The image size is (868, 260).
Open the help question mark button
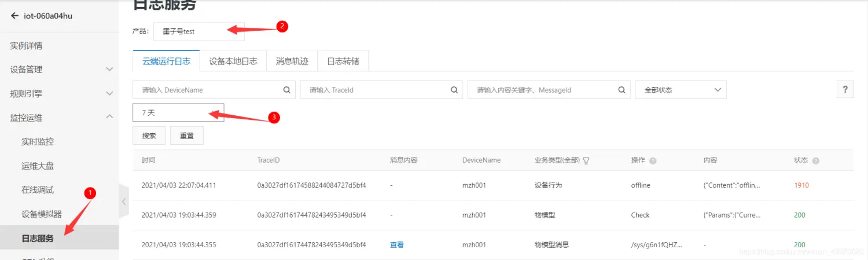tap(845, 90)
